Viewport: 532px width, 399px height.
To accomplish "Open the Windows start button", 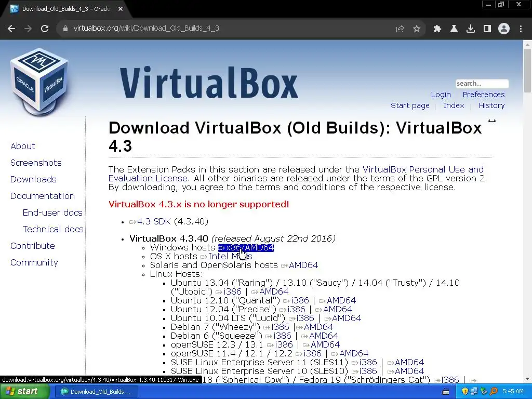I will coord(25,392).
